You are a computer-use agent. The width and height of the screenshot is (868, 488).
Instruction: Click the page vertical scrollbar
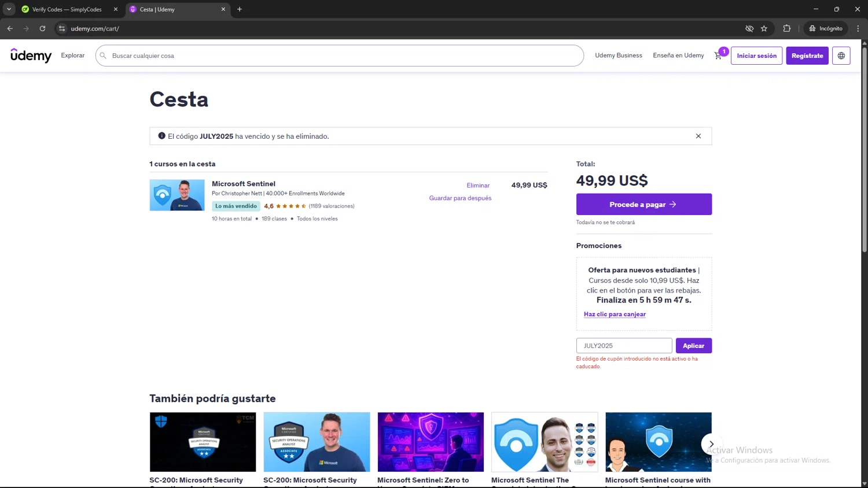865,150
